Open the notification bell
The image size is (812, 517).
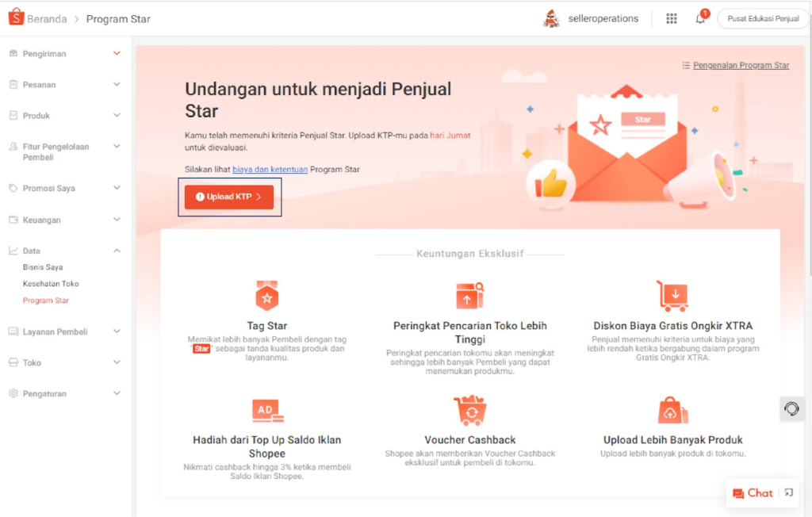[x=700, y=18]
